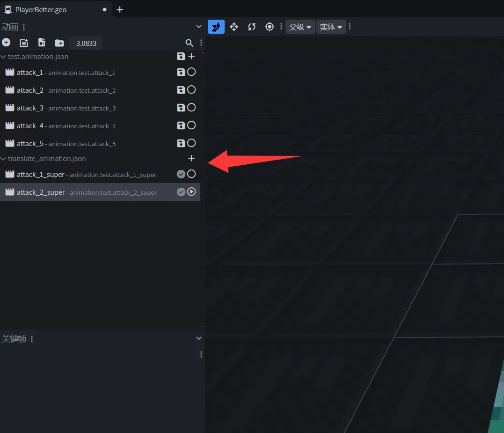Click the add animation plus circle icon
Image resolution: width=504 pixels, height=433 pixels.
click(x=6, y=43)
